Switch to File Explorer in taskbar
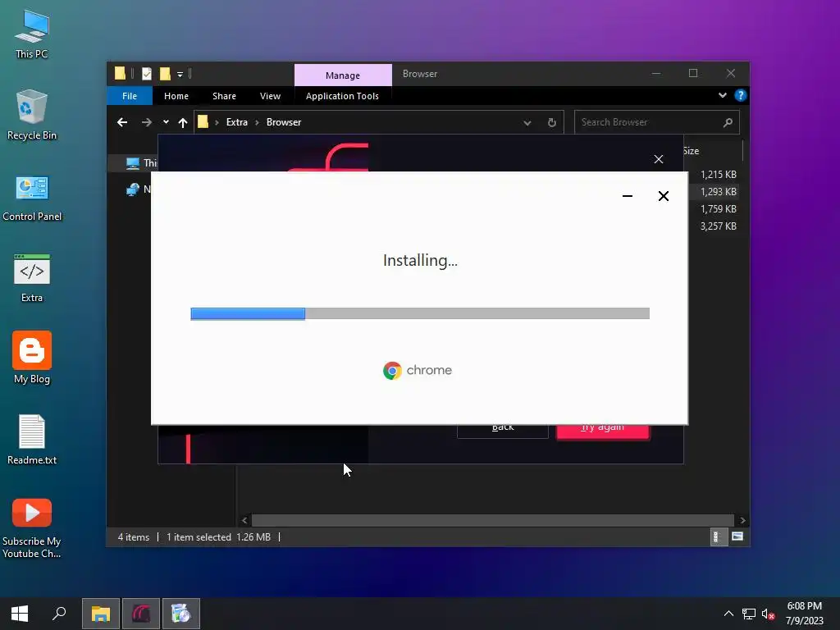Screen dimensions: 840x630 pyautogui.click(x=100, y=614)
